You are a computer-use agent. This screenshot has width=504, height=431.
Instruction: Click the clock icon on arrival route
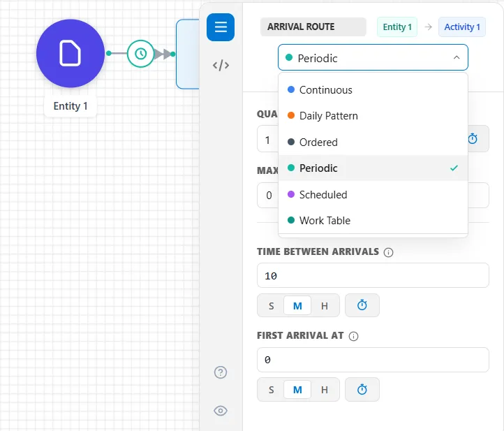(140, 54)
